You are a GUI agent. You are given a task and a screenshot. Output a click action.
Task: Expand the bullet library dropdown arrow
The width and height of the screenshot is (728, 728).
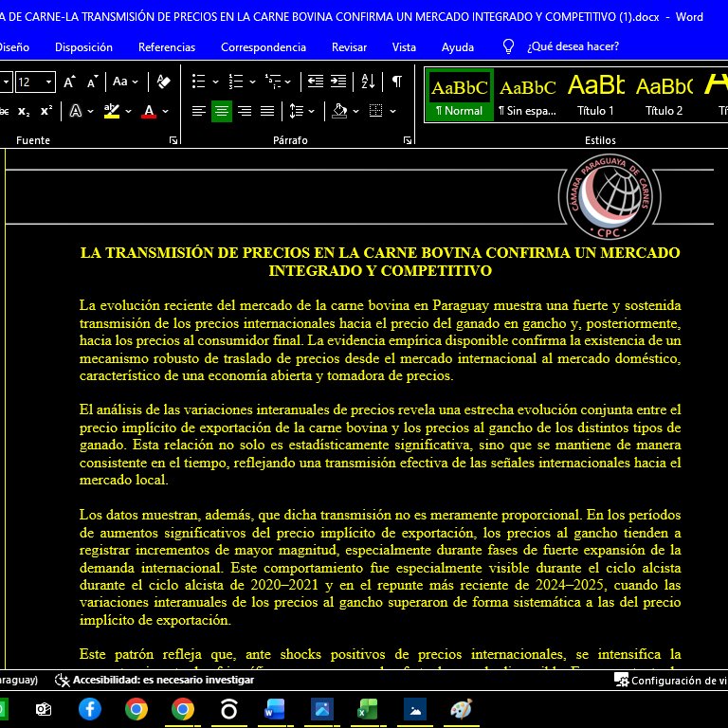coord(215,82)
